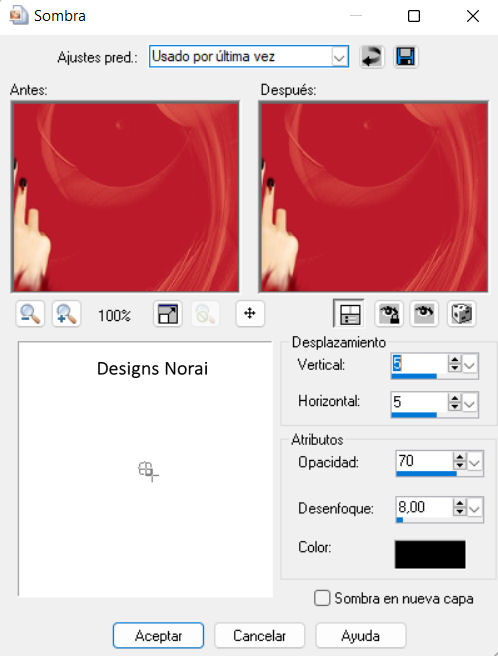Click the preview on image eye icon
This screenshot has height=656, width=498.
point(424,313)
